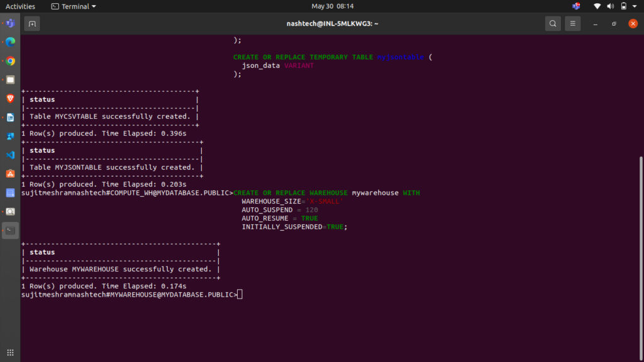Viewport: 644px width, 362px height.
Task: Open LibreOffice Writer from the dock
Action: [x=10, y=118]
